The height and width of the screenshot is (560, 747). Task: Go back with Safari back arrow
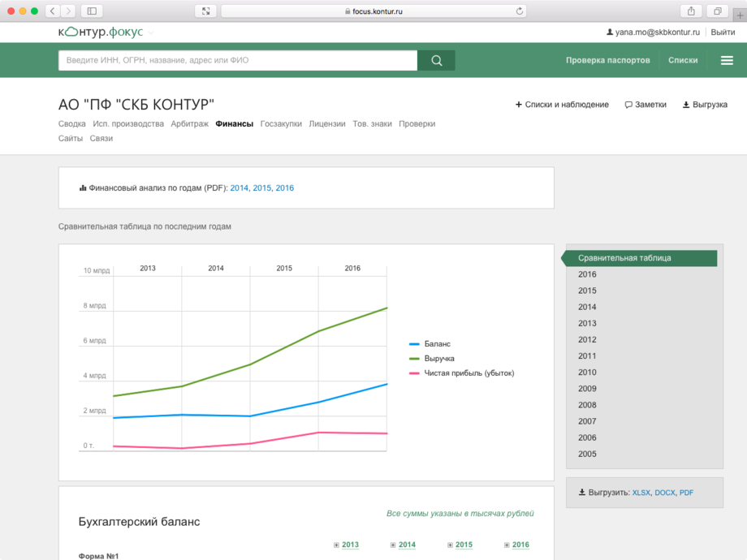click(x=53, y=11)
